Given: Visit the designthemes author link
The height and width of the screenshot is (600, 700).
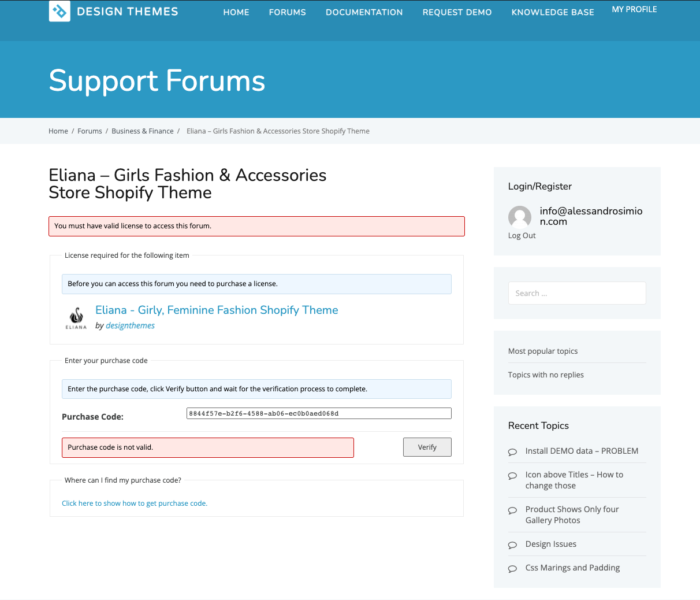Looking at the screenshot, I should 130,325.
